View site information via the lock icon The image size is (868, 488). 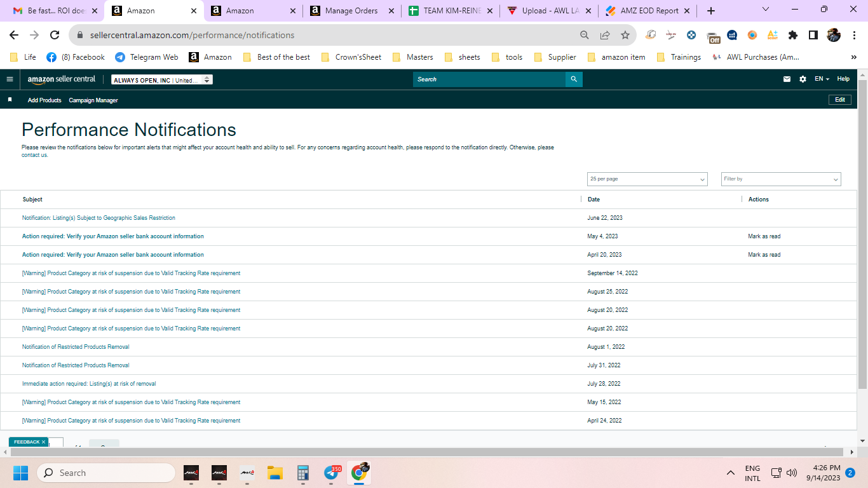tap(80, 35)
